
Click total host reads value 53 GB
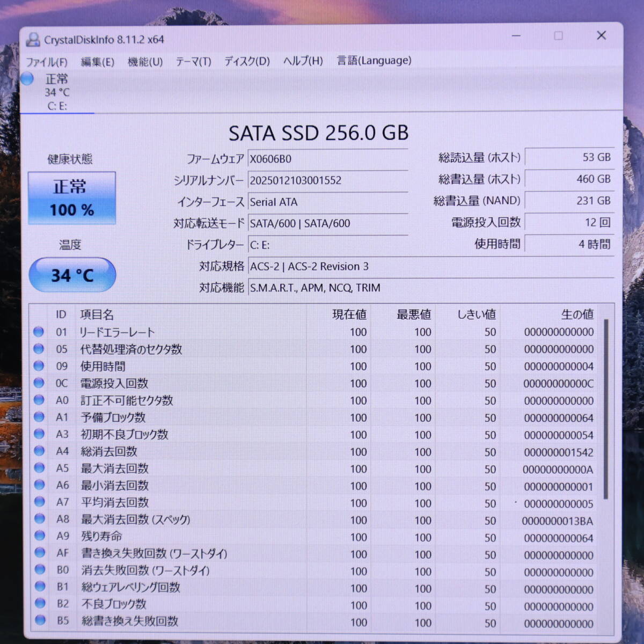click(569, 157)
